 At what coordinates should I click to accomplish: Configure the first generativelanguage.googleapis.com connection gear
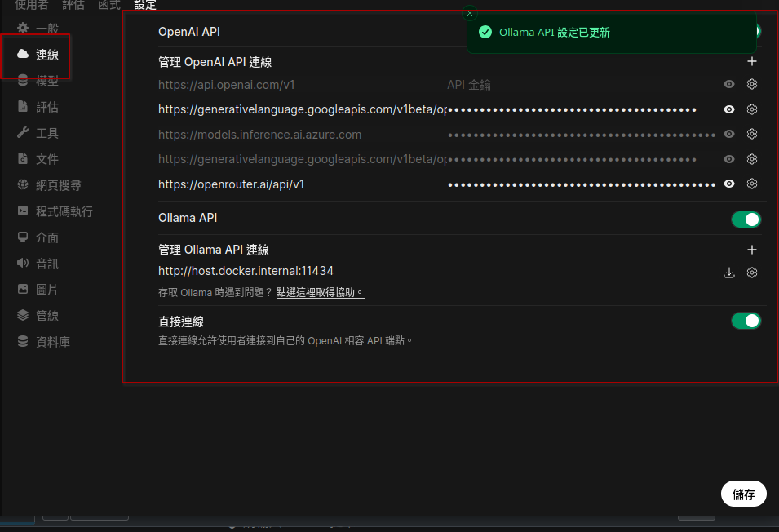click(x=752, y=109)
